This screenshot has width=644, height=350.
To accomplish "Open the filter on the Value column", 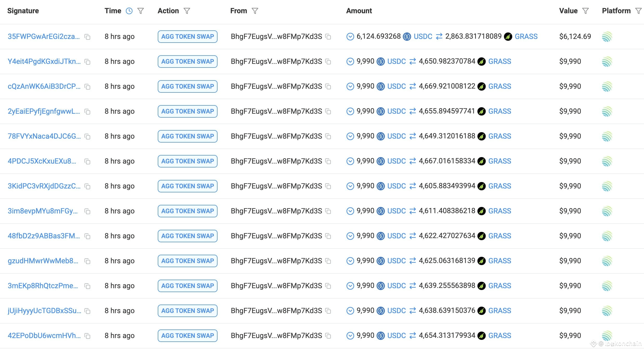I will click(x=586, y=11).
